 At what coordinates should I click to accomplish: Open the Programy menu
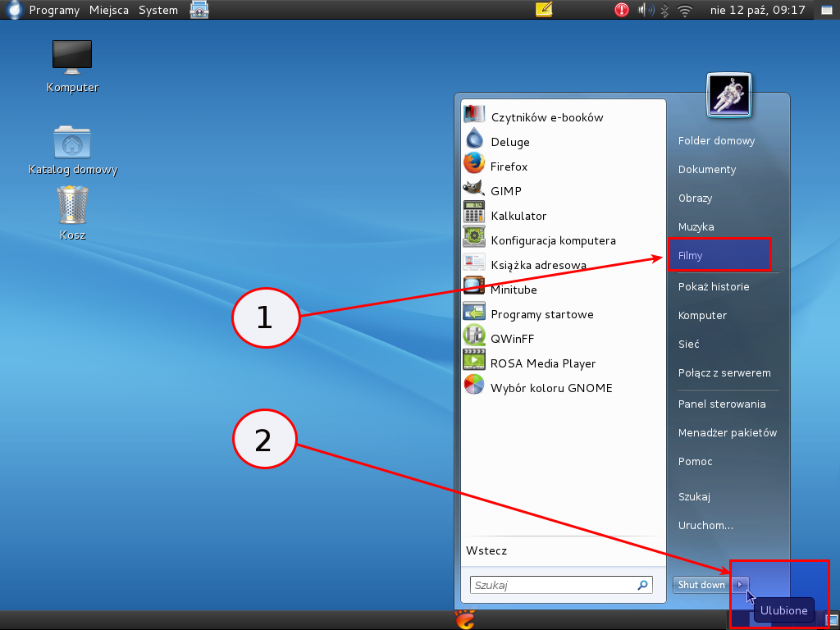(54, 10)
